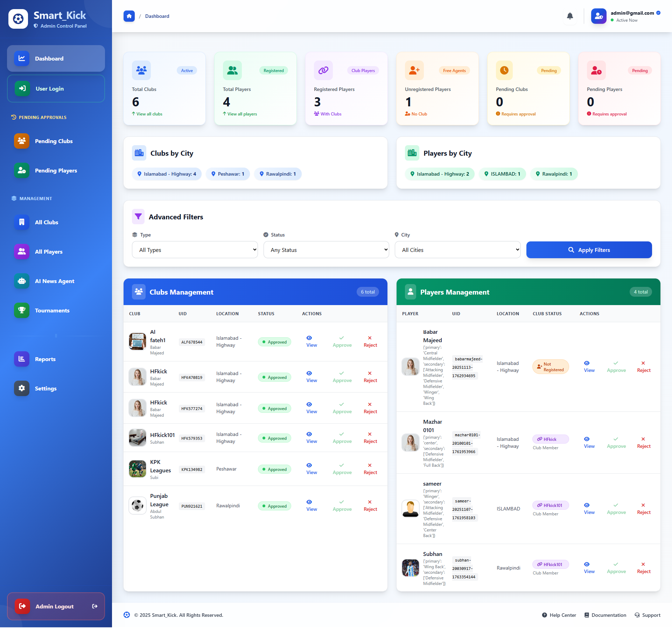The height and width of the screenshot is (628, 672).
Task: Open the All Clubs menu item
Action: (47, 222)
